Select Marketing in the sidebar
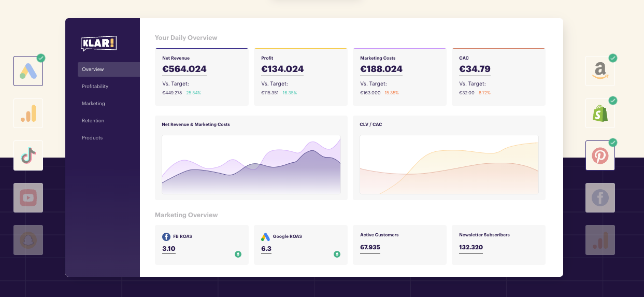The height and width of the screenshot is (297, 644). [93, 104]
